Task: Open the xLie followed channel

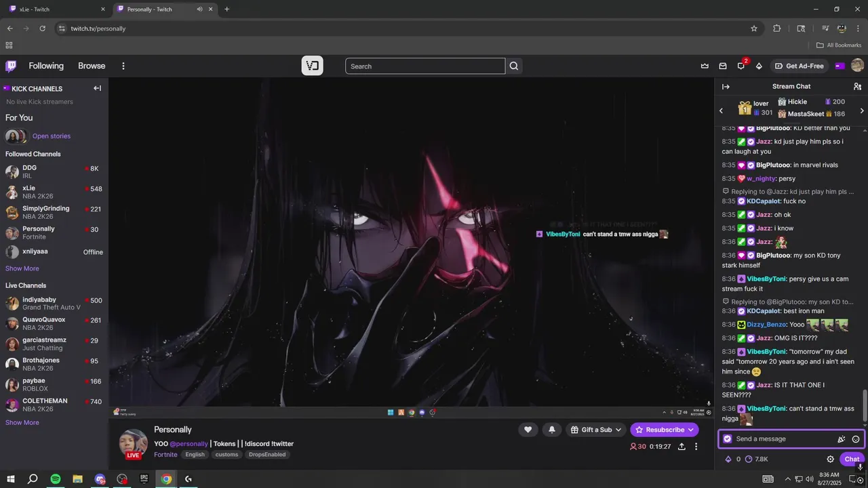Action: point(54,192)
